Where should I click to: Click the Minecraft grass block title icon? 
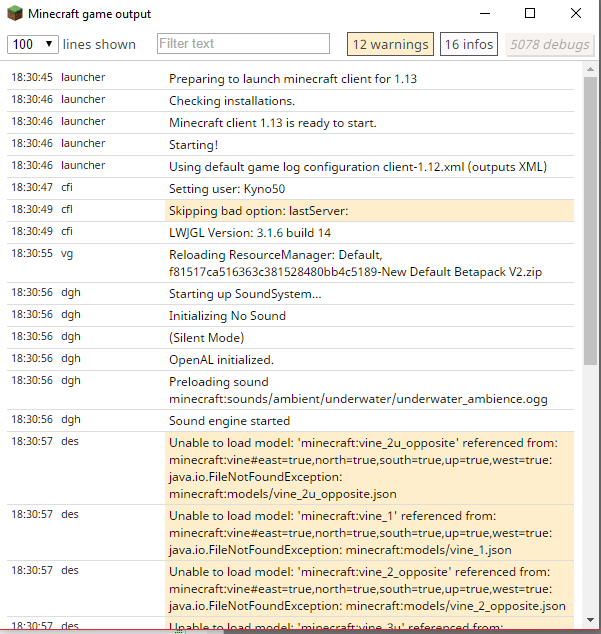(x=14, y=14)
